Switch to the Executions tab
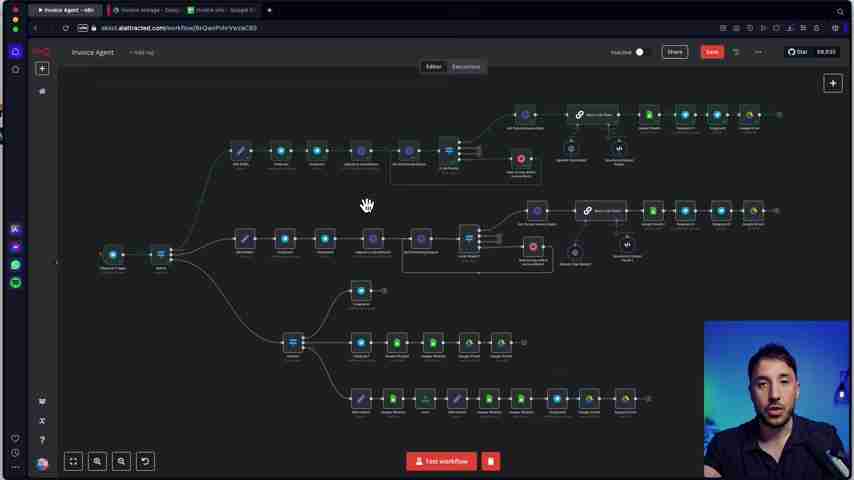This screenshot has height=480, width=854. pos(466,67)
